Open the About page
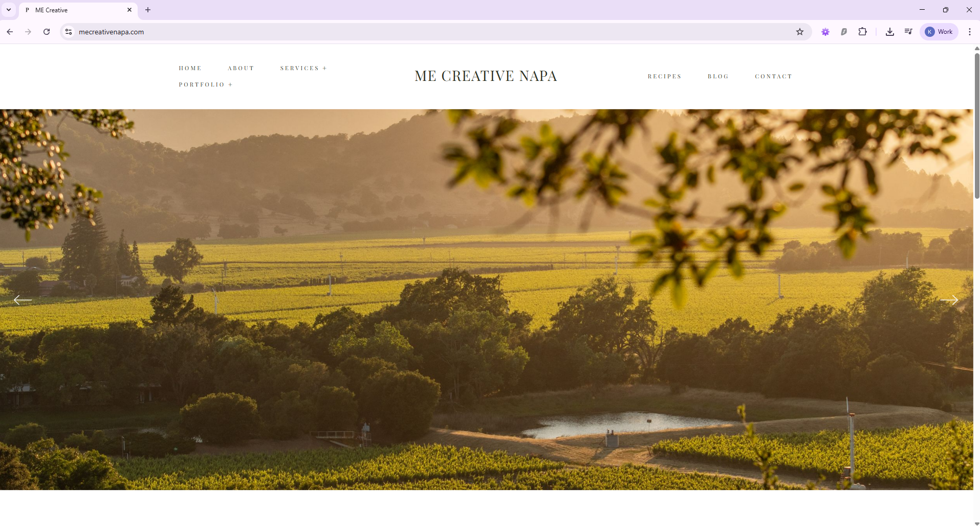The height and width of the screenshot is (526, 980). [241, 68]
